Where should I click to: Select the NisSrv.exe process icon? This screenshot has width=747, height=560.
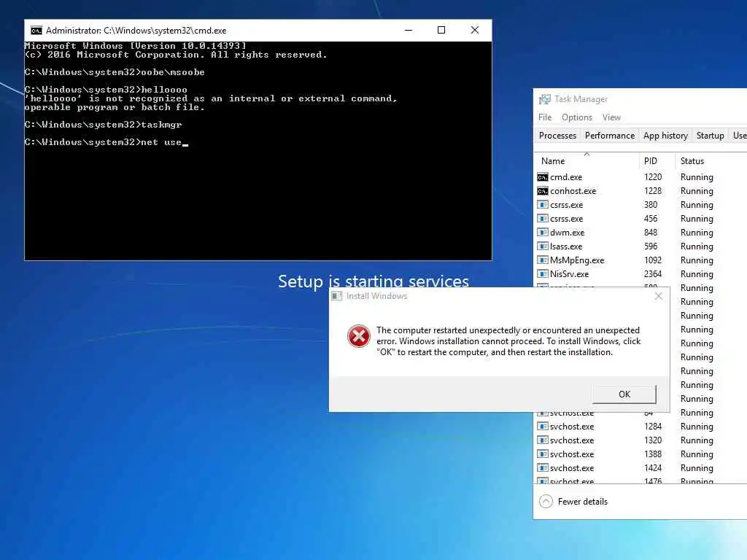point(543,274)
